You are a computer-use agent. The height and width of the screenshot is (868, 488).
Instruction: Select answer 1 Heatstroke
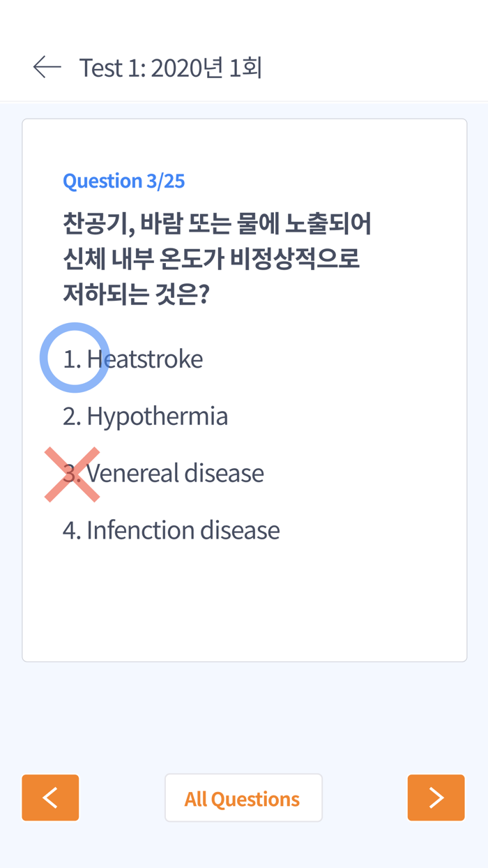(x=132, y=359)
